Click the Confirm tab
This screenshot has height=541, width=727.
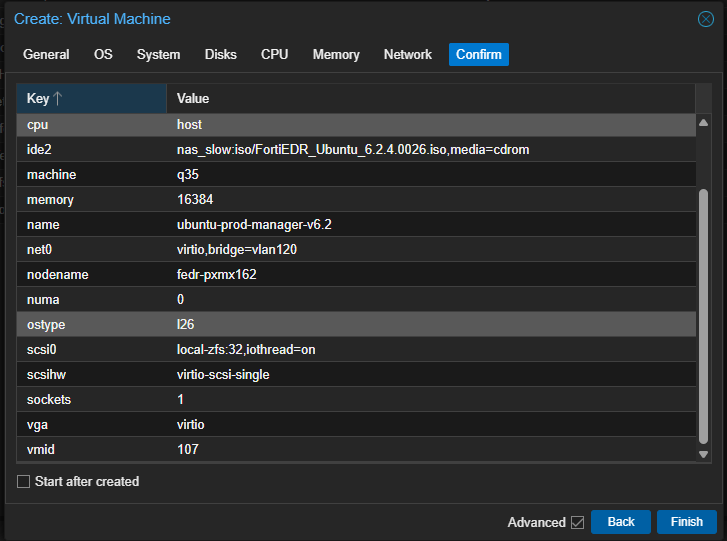pos(479,54)
